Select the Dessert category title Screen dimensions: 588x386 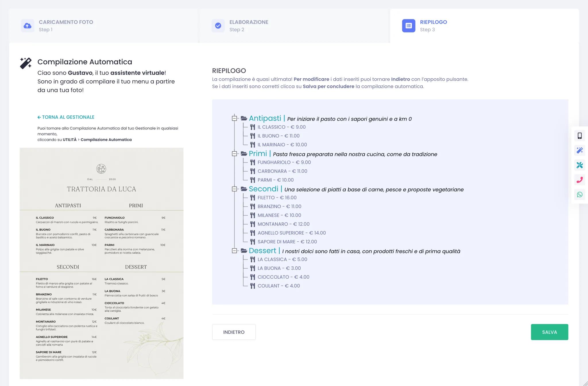tap(262, 251)
